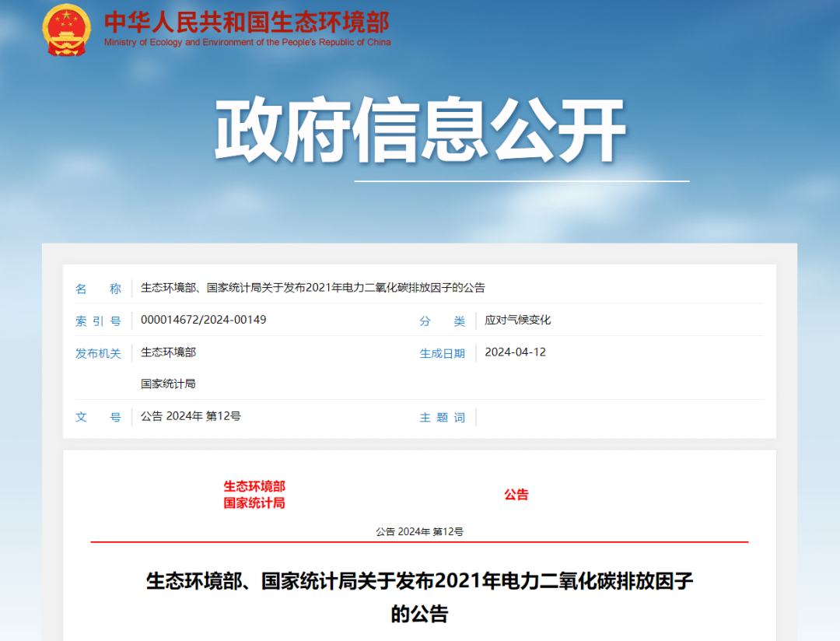Click the national emblem logo
This screenshot has width=840, height=641.
(x=66, y=30)
